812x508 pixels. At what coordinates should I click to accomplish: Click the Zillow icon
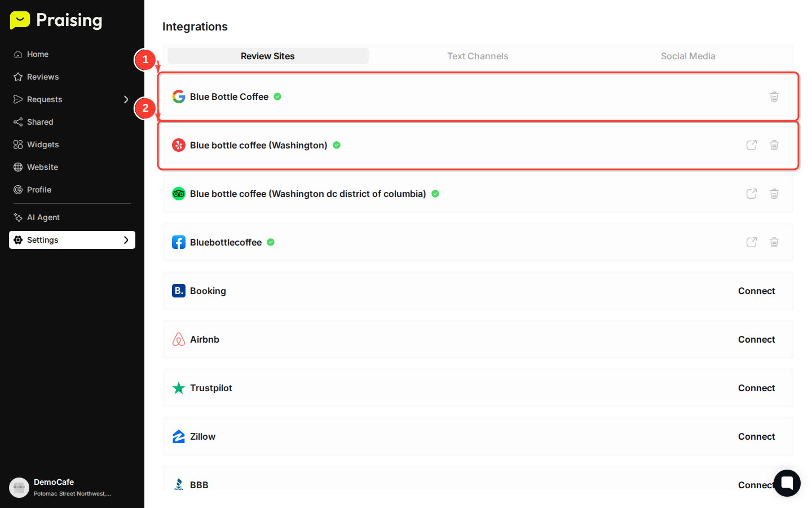tap(179, 436)
